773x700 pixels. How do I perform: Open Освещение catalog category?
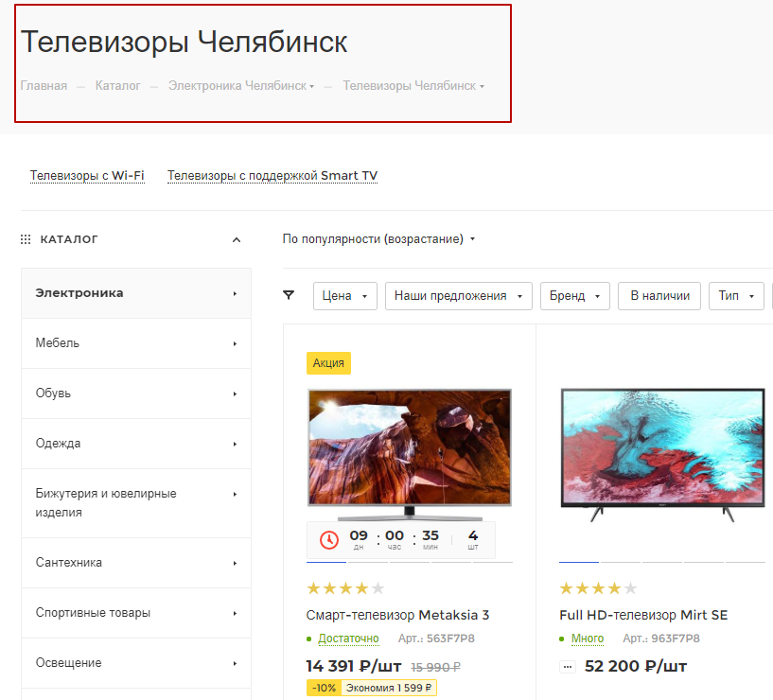(x=136, y=663)
